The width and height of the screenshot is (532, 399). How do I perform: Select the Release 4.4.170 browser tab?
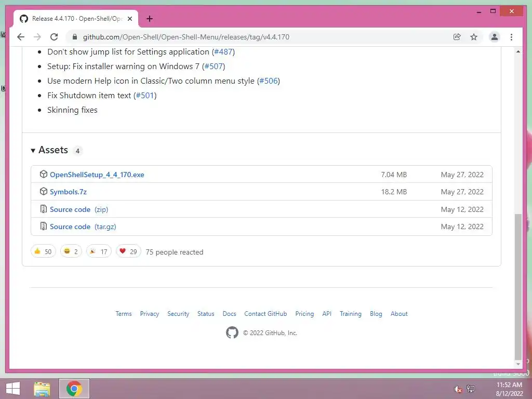pos(76,19)
